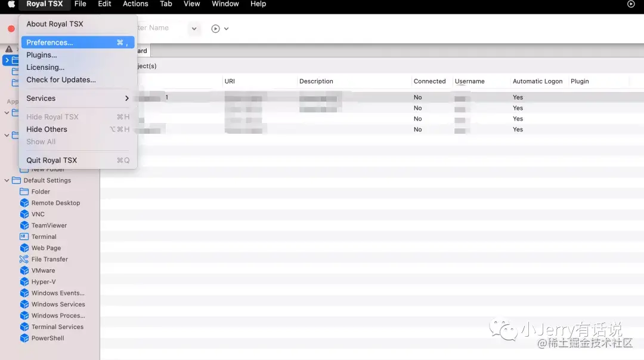Select Quit Royal TSX
The height and width of the screenshot is (360, 644).
(78, 160)
